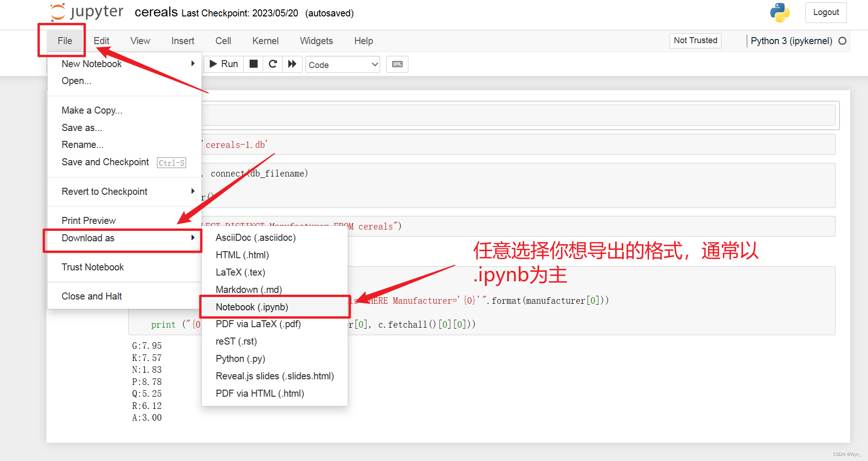This screenshot has width=868, height=461.
Task: Click the restart and run all fast-forward icon
Action: (x=292, y=64)
